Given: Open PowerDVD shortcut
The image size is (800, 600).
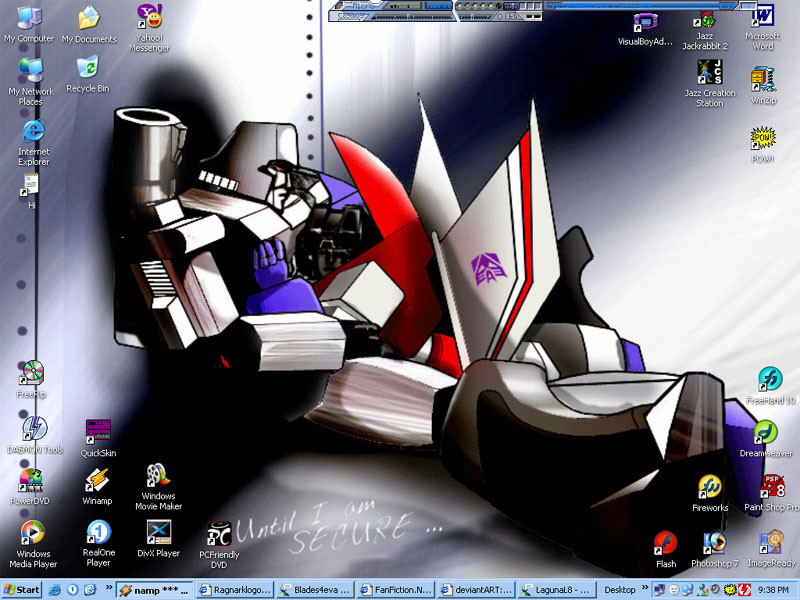Looking at the screenshot, I should [30, 487].
